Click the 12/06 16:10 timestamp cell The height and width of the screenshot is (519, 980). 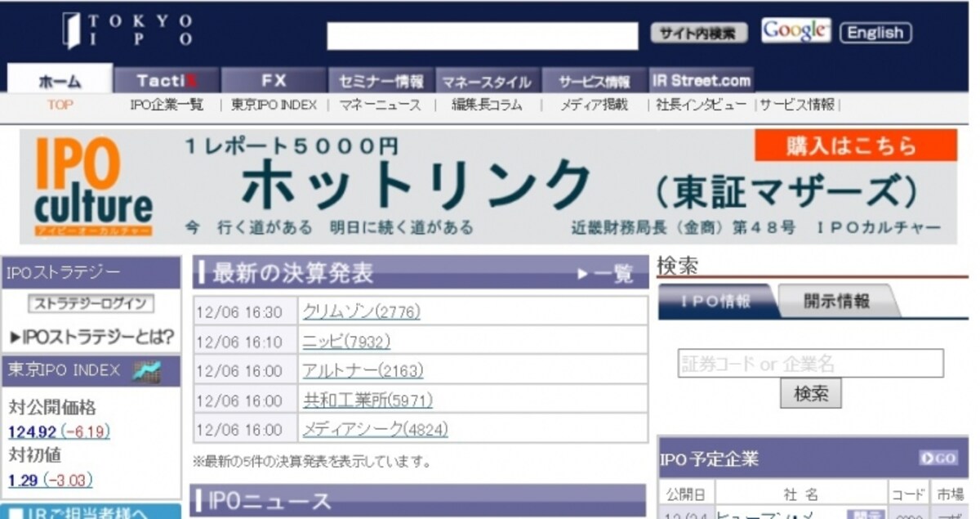click(x=245, y=341)
